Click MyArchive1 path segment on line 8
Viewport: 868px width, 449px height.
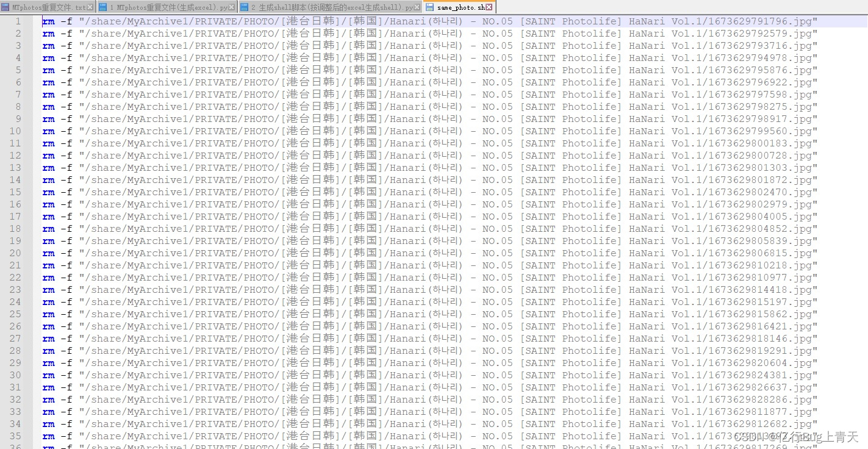[158, 107]
